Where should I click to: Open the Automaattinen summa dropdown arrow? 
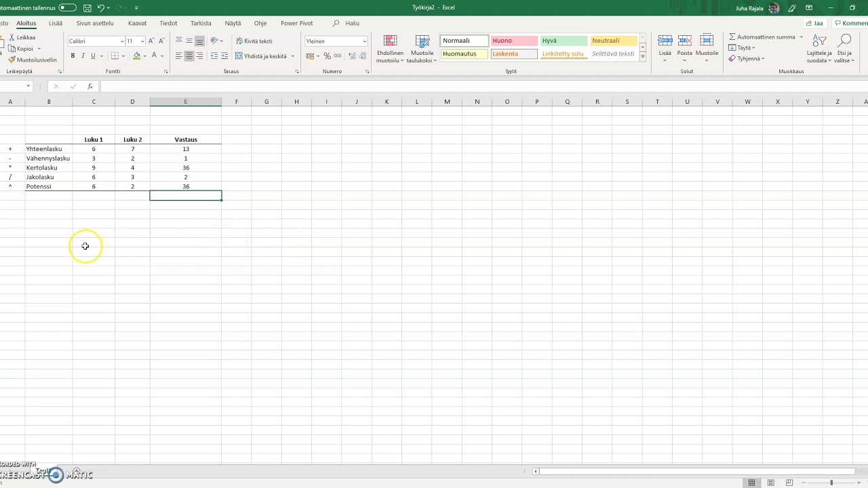click(801, 37)
